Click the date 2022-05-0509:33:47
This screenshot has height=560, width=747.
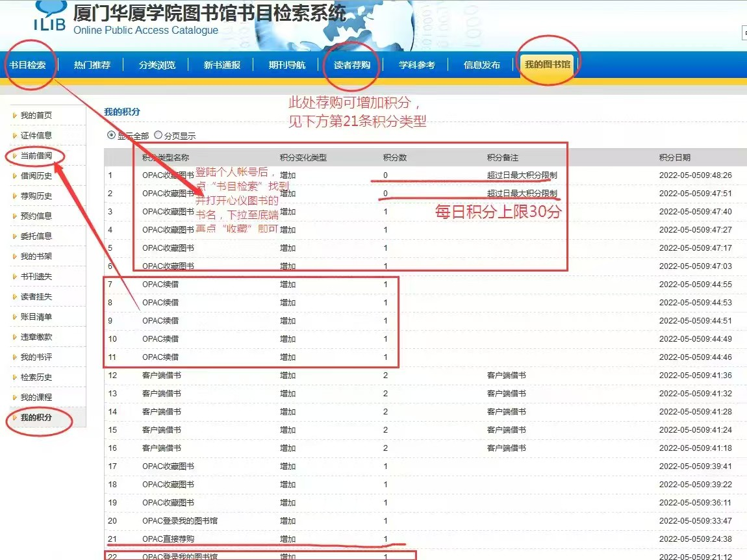[x=696, y=520]
